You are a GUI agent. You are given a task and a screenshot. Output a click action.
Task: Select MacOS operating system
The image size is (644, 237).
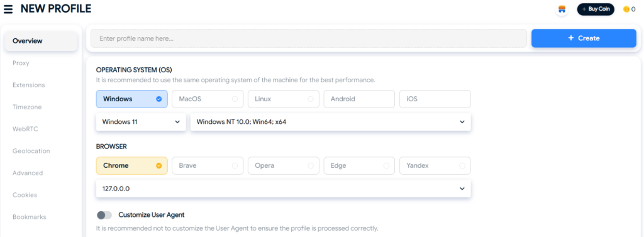(208, 99)
